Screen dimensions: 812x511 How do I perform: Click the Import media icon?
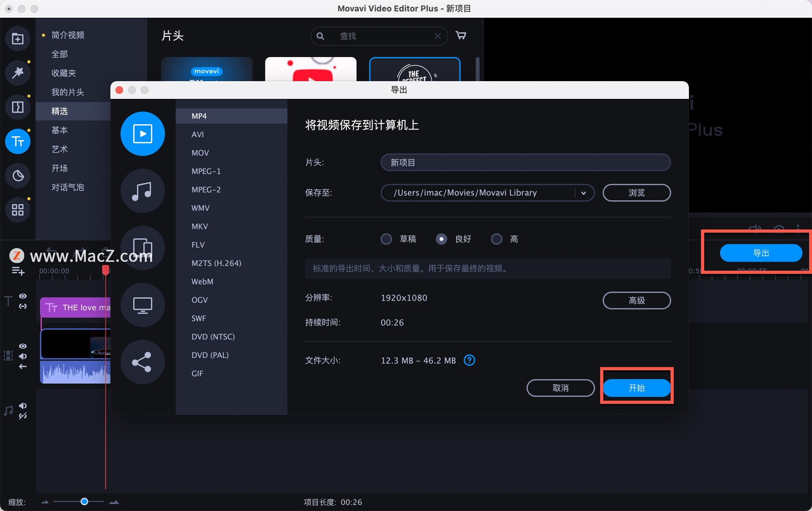(x=17, y=38)
